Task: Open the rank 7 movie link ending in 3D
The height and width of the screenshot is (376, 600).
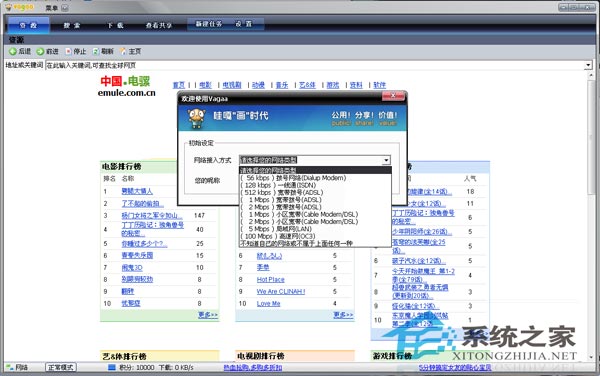Action: point(132,267)
